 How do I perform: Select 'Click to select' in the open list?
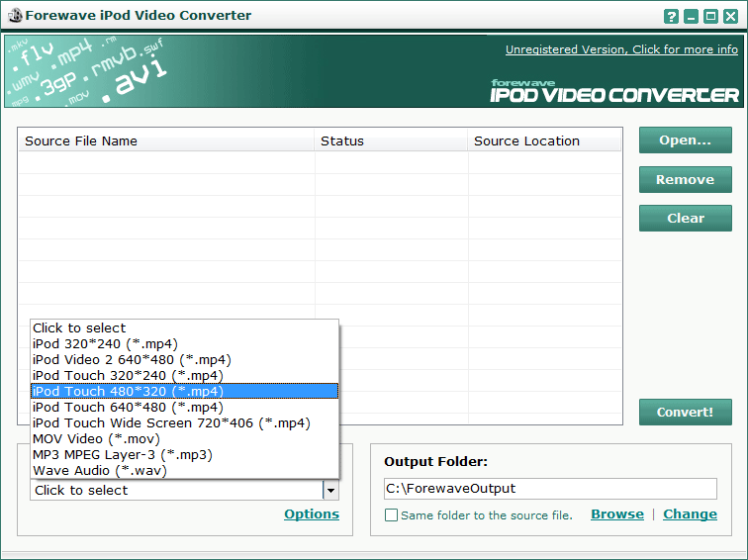coord(185,328)
